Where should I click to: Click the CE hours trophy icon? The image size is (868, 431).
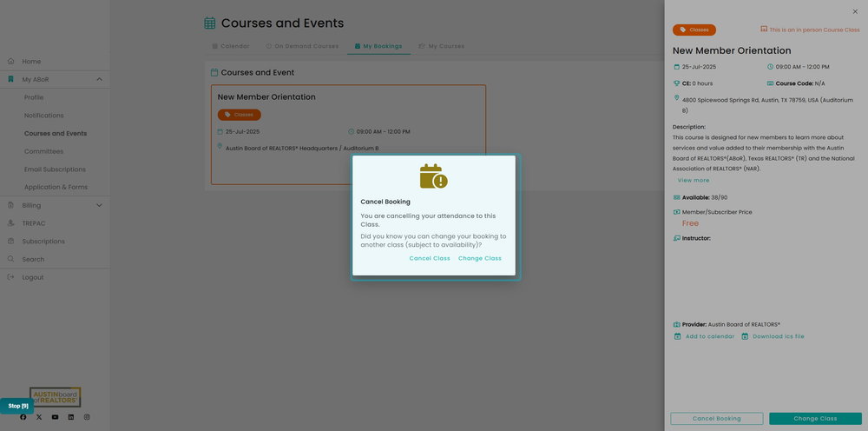tap(676, 83)
